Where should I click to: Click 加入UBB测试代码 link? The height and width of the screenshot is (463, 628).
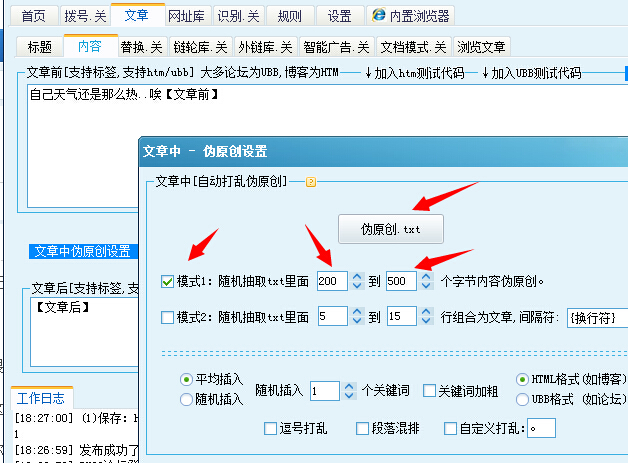pyautogui.click(x=531, y=73)
